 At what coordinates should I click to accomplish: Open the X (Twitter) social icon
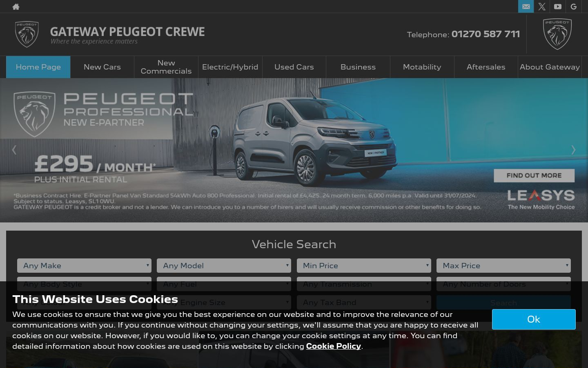[542, 7]
